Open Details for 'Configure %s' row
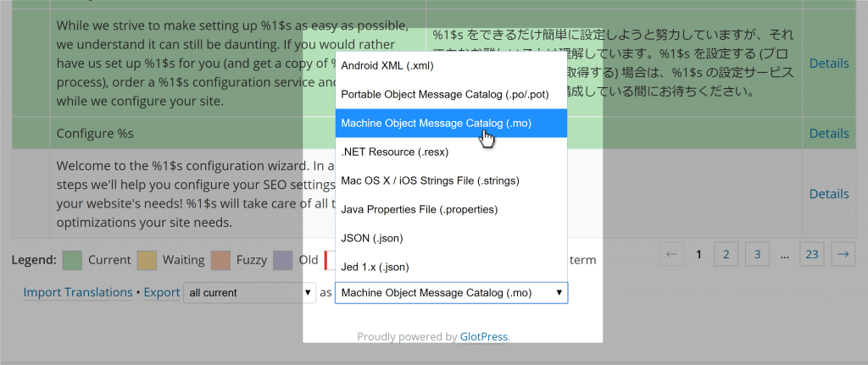The image size is (868, 365). tap(829, 133)
